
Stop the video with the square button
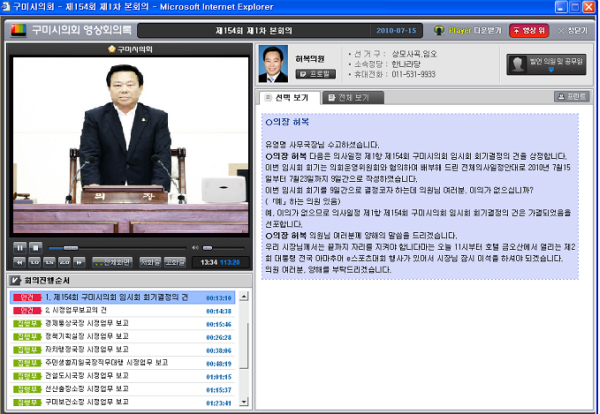click(x=36, y=246)
